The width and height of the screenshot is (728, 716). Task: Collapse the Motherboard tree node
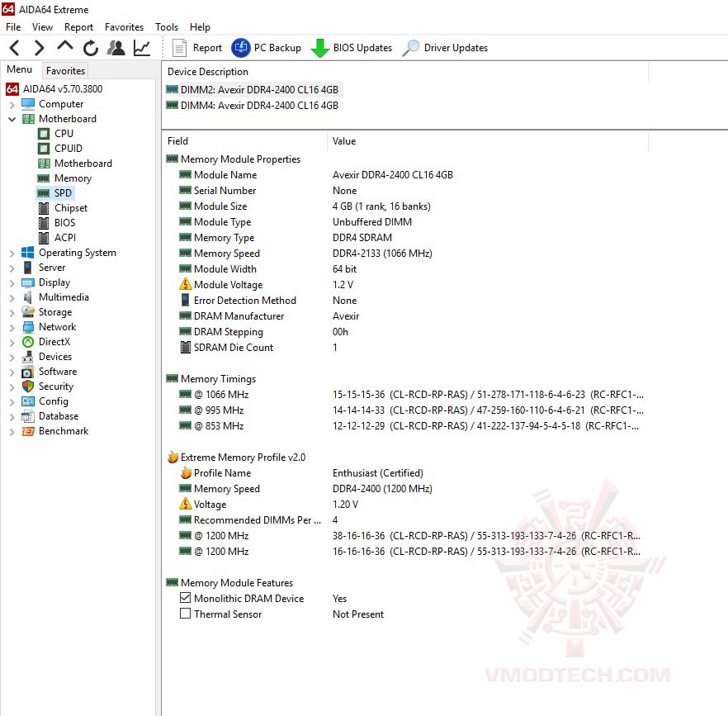pyautogui.click(x=12, y=120)
